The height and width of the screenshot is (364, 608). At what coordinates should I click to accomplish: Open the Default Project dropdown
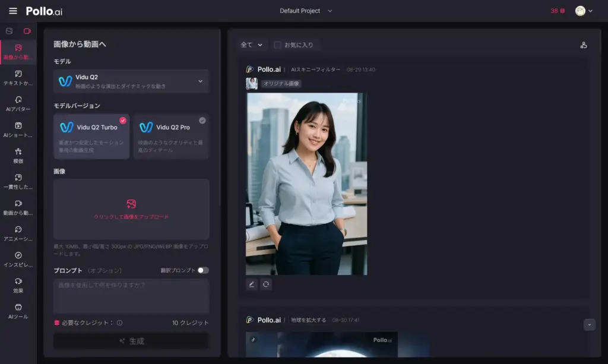pyautogui.click(x=306, y=11)
